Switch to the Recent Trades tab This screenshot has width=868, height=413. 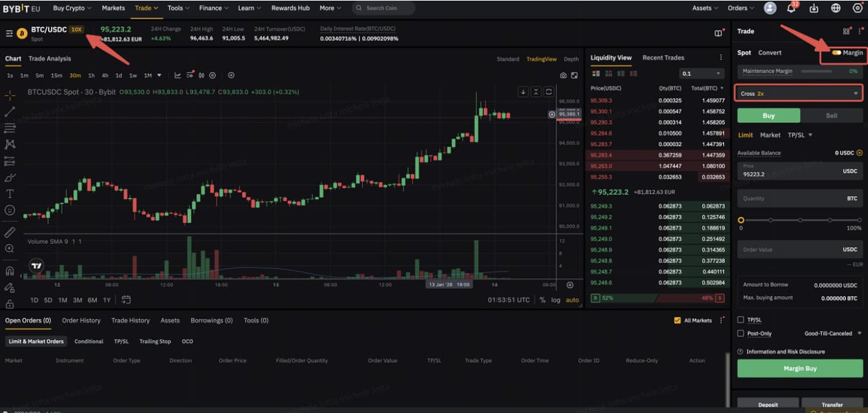[x=663, y=57]
